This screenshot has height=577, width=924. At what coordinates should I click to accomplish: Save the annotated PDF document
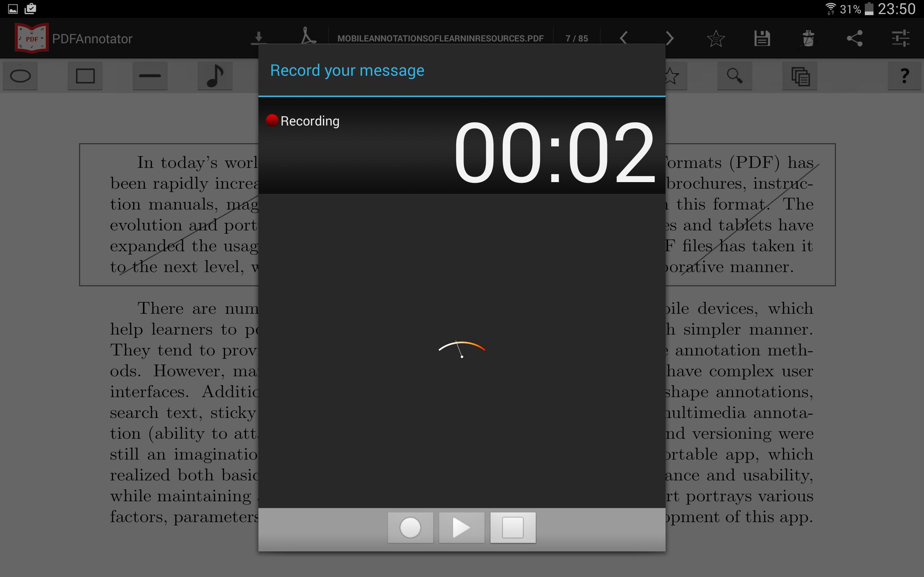pyautogui.click(x=762, y=38)
